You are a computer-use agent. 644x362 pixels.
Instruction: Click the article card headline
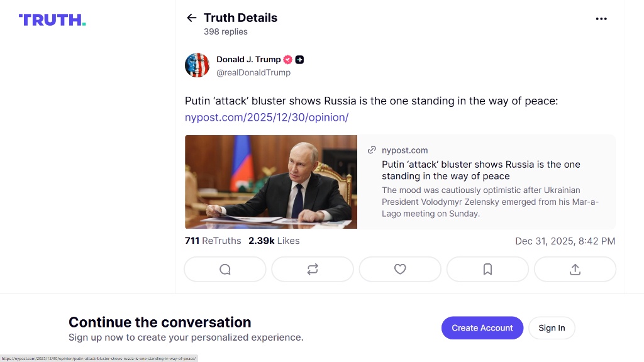click(480, 170)
